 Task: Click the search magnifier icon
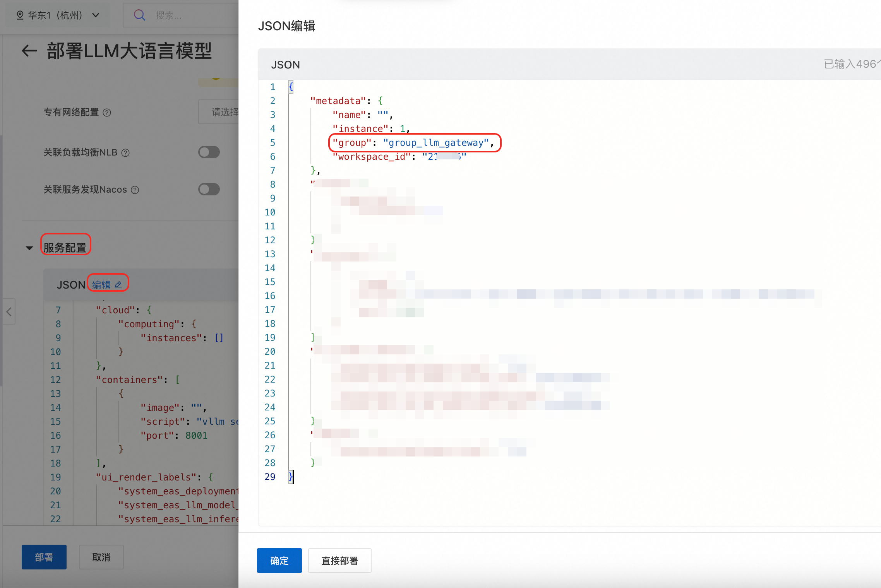tap(139, 15)
